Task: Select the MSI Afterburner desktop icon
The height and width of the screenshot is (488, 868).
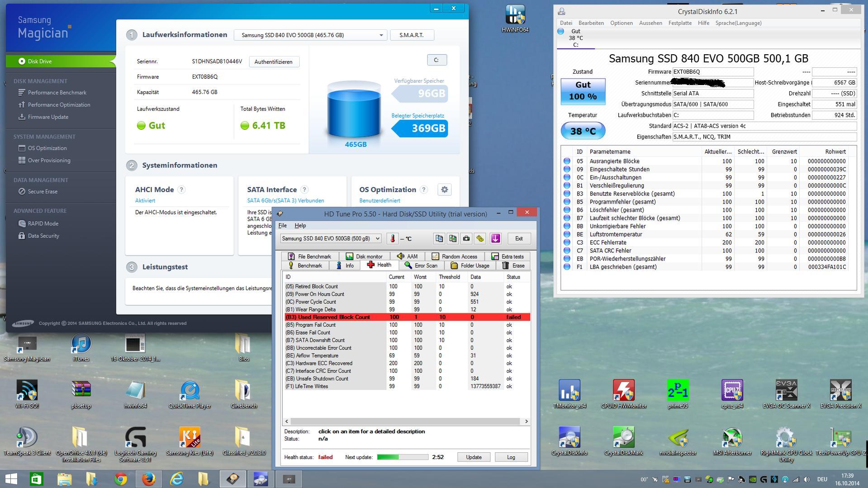Action: [x=732, y=441]
